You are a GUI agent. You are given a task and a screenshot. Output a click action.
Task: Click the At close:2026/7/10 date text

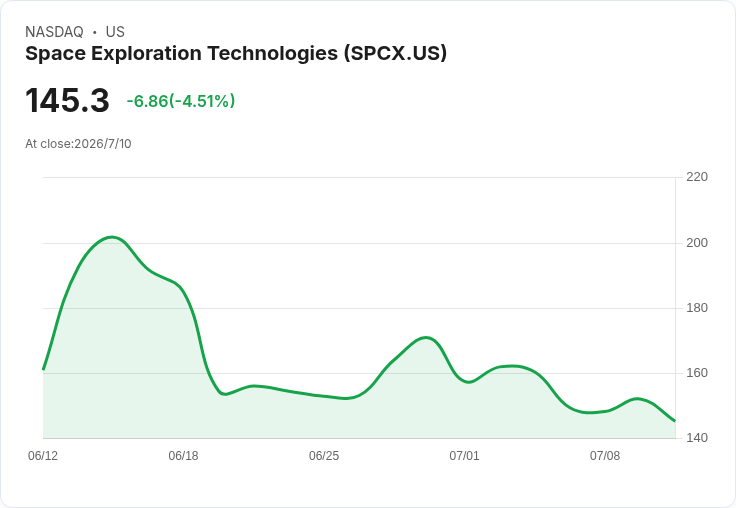coord(78,144)
